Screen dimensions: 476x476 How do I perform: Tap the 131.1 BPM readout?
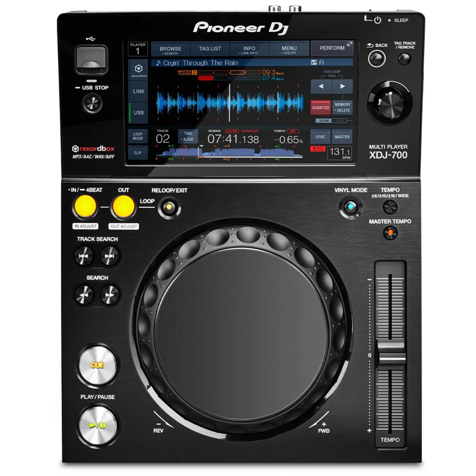tap(340, 153)
